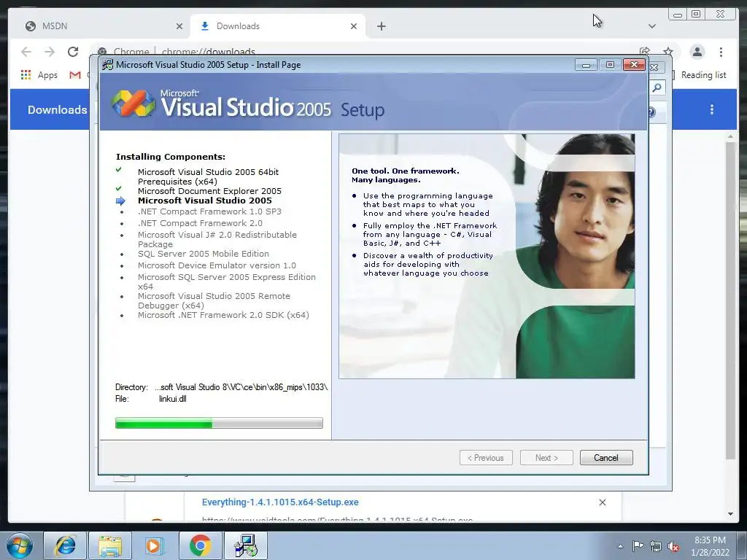The width and height of the screenshot is (747, 560).
Task: Go back in Chrome
Action: (26, 52)
